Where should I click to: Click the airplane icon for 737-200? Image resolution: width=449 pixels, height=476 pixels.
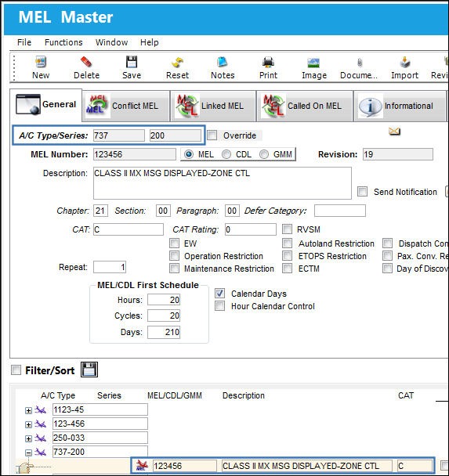click(40, 453)
